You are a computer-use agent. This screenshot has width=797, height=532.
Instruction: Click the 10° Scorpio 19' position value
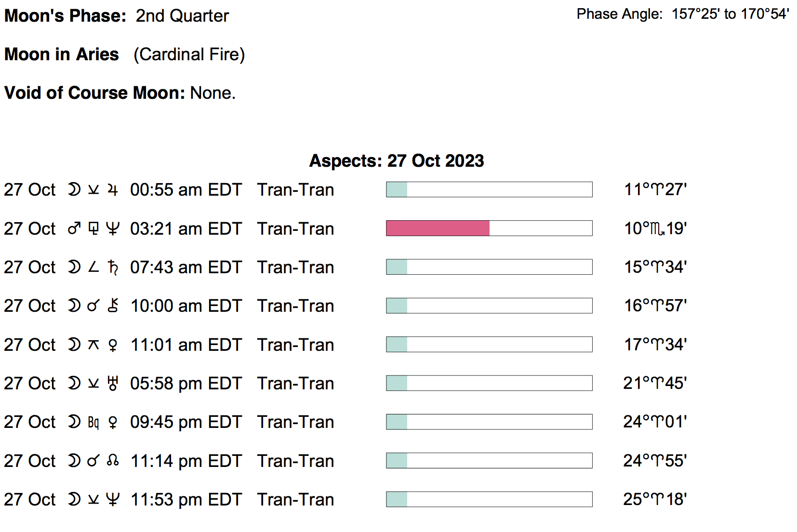[655, 228]
